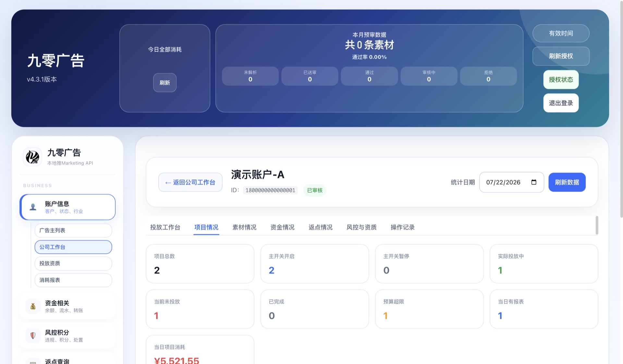
Task: Click the 演示账户-A account title
Action: (x=258, y=175)
